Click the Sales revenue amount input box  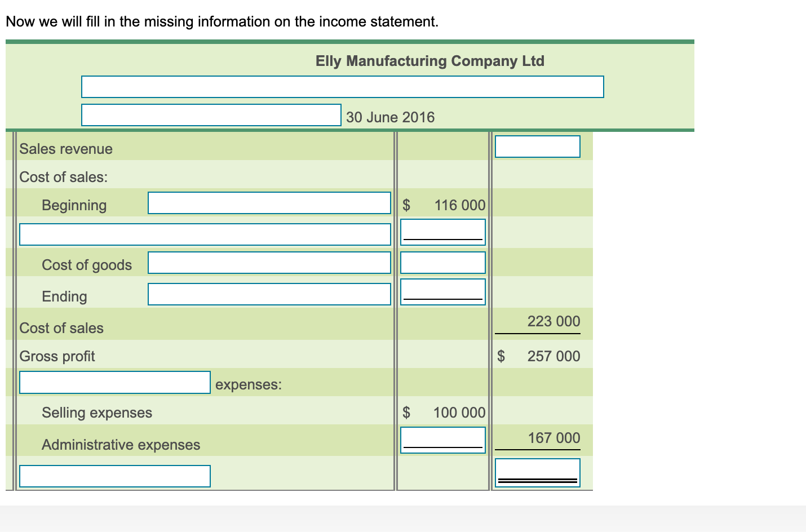(537, 147)
